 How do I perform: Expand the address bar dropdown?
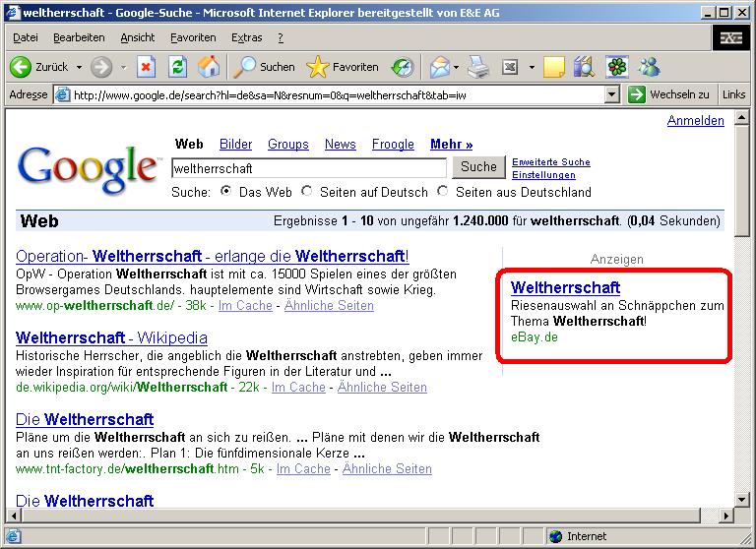(612, 94)
